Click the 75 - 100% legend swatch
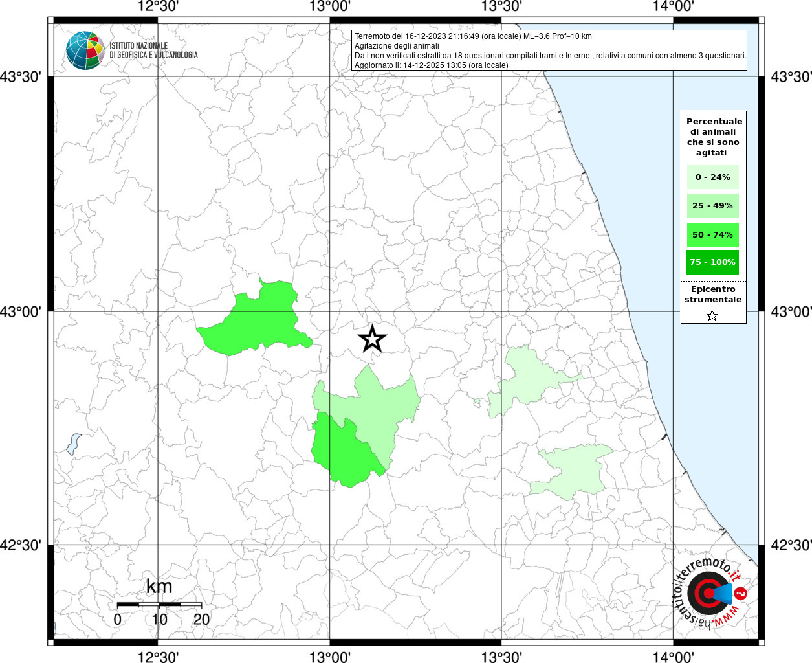 [713, 262]
